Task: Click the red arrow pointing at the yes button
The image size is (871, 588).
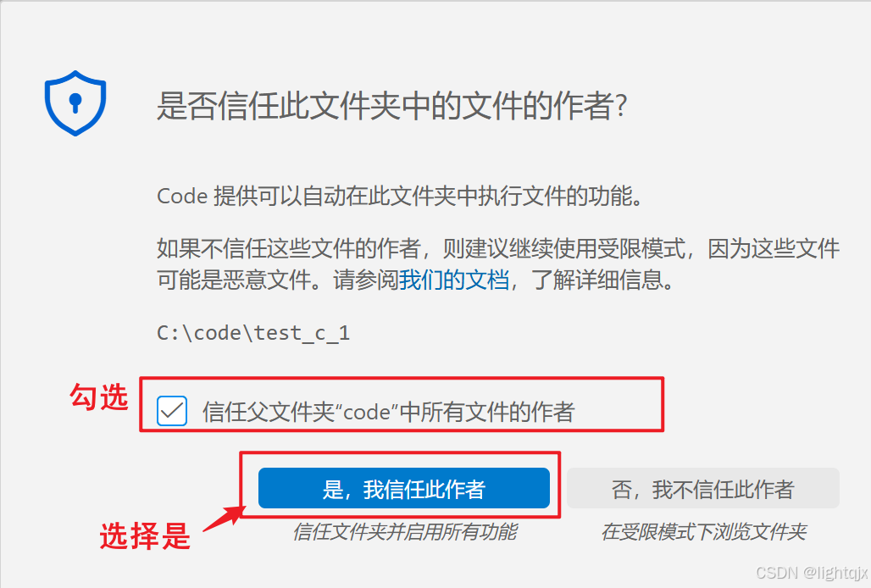Action: coord(225,519)
